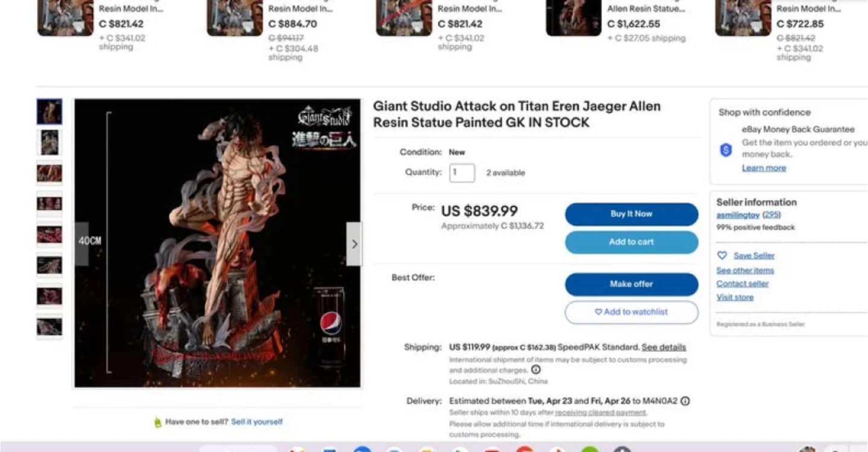The width and height of the screenshot is (868, 452).
Task: Click the shipping info circle icon
Action: coord(535,370)
